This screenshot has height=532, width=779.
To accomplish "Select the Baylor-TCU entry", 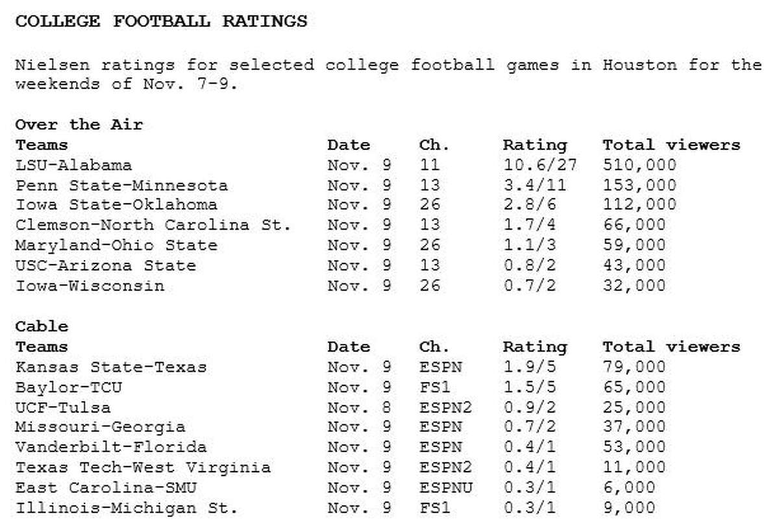I will coord(68,387).
